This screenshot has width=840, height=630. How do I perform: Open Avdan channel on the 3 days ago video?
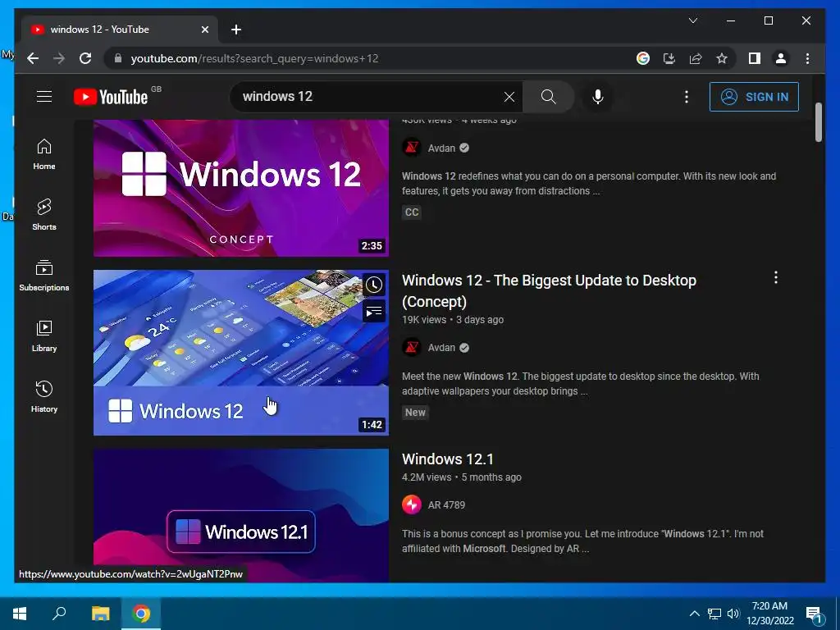[441, 348]
